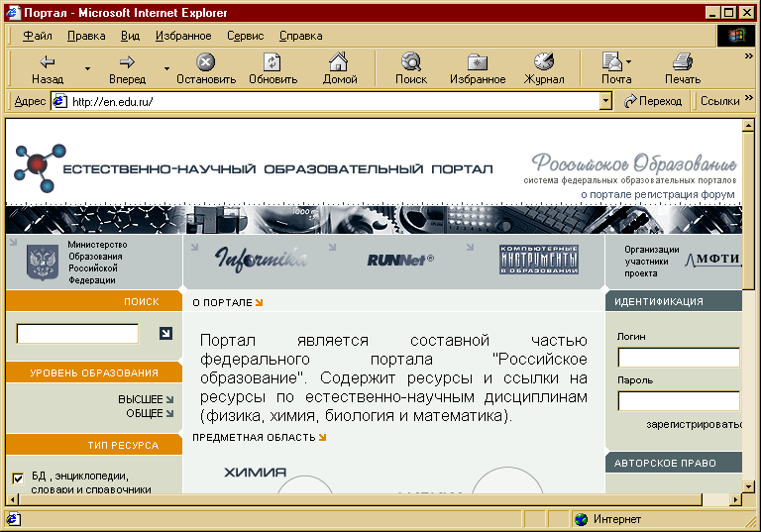
Task: Open the ХИМИЯ subject area
Action: pyautogui.click(x=255, y=473)
